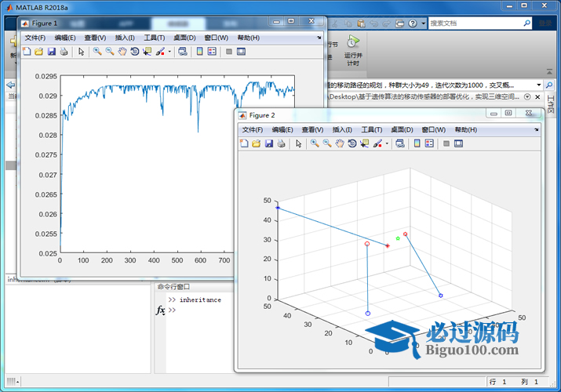Click Save icon in Figure 1 toolbar
Screen dimensions: 561x392
click(51, 52)
